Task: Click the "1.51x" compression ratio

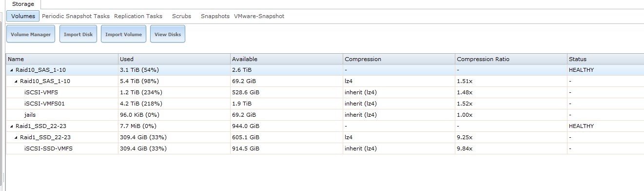Action: pyautogui.click(x=464, y=82)
